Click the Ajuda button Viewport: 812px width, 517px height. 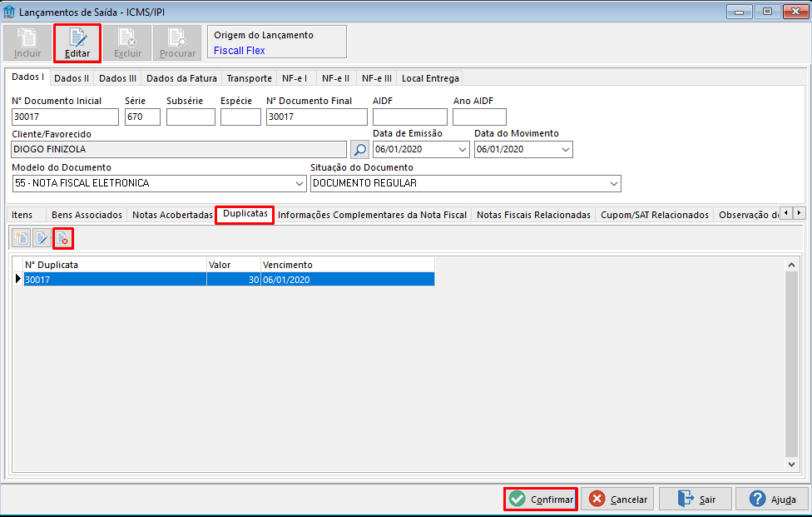point(771,500)
